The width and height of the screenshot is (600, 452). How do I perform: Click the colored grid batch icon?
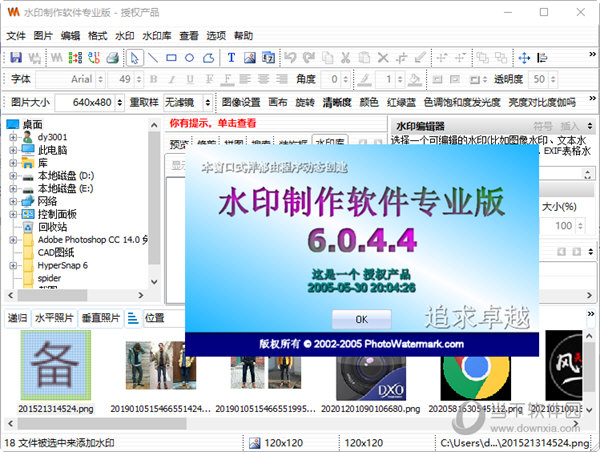pos(75,58)
